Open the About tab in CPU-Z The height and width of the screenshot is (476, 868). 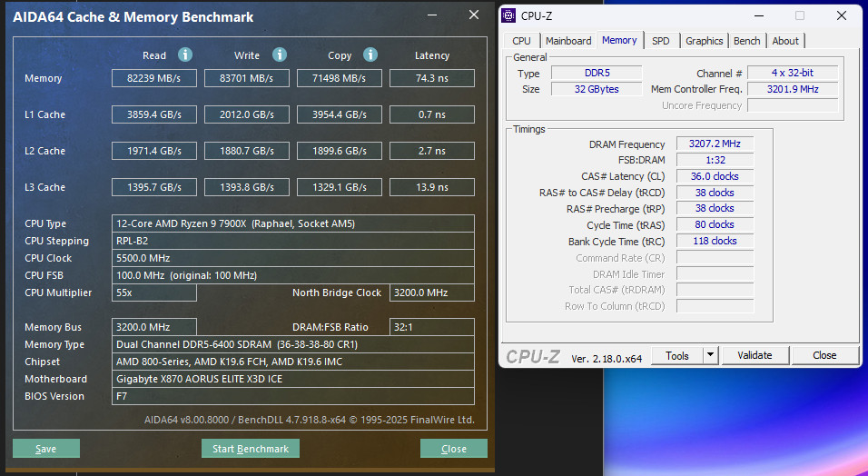coord(785,41)
